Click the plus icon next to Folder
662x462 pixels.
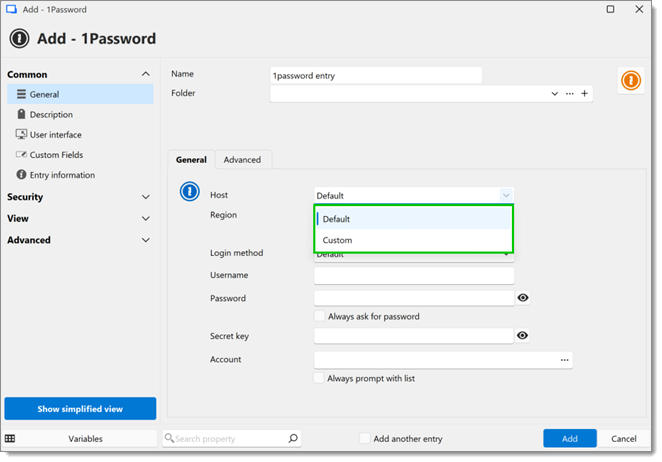tap(585, 93)
